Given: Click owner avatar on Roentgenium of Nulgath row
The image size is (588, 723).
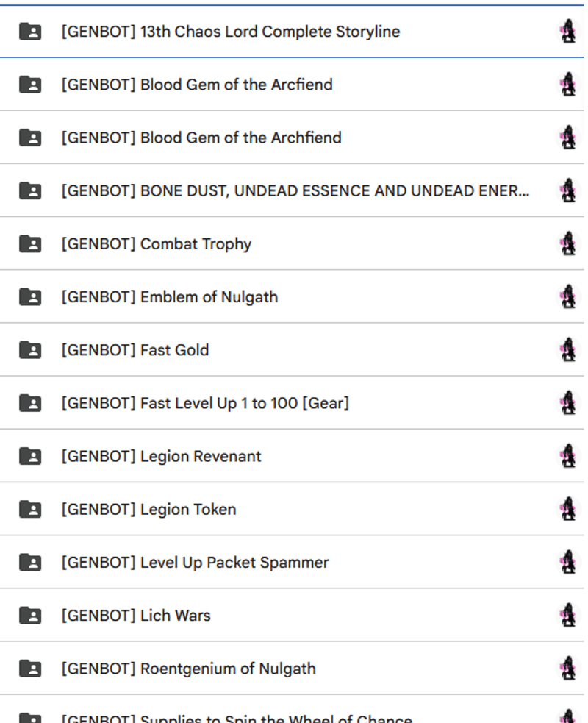Looking at the screenshot, I should [x=568, y=668].
